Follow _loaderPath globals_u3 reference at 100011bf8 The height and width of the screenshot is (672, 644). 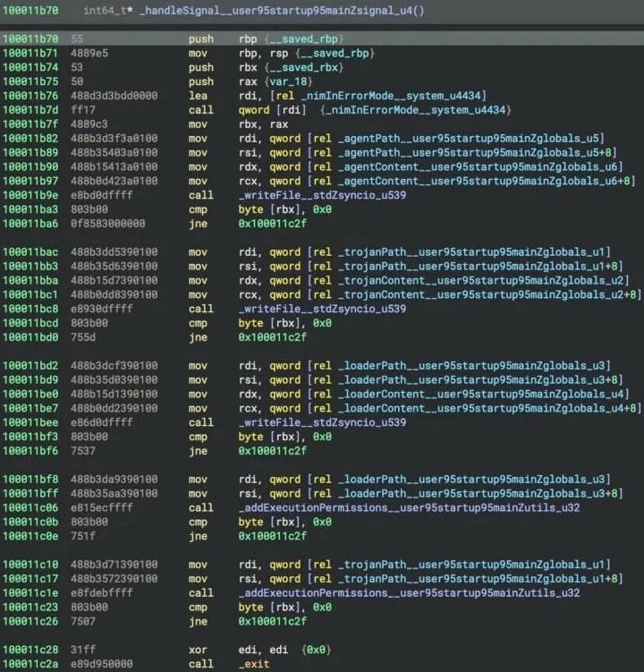click(x=471, y=479)
